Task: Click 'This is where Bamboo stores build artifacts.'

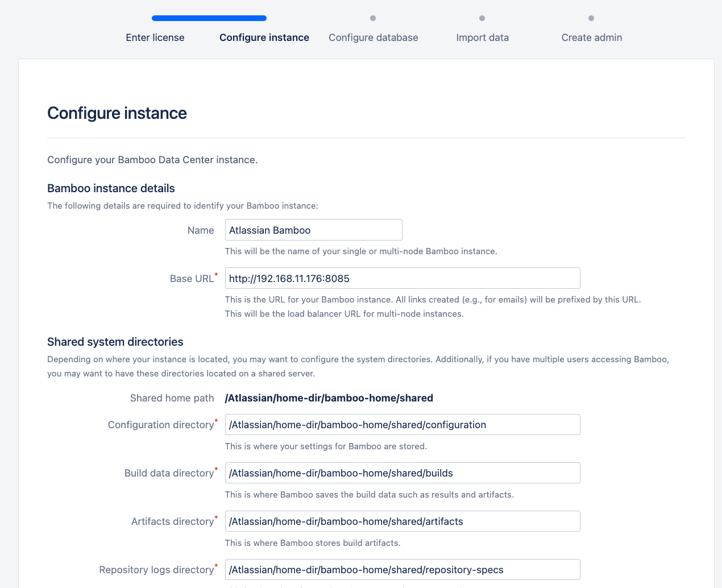Action: [313, 543]
